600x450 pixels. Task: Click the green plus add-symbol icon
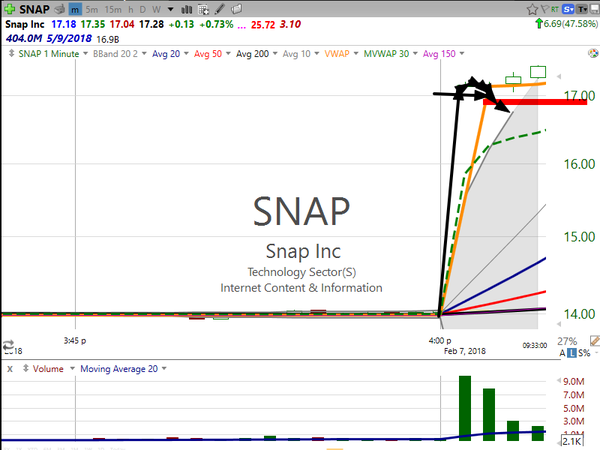tap(9, 8)
